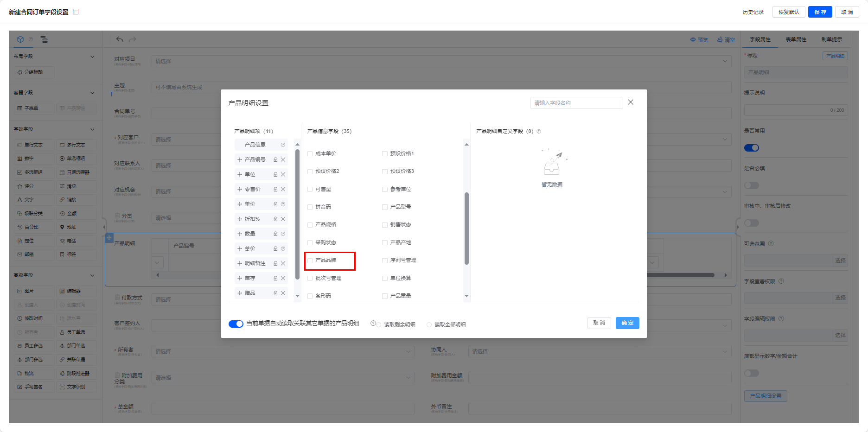Image resolution: width=868 pixels, height=432 pixels.
Task: Select the 读取全部明细 radio option
Action: pyautogui.click(x=429, y=325)
